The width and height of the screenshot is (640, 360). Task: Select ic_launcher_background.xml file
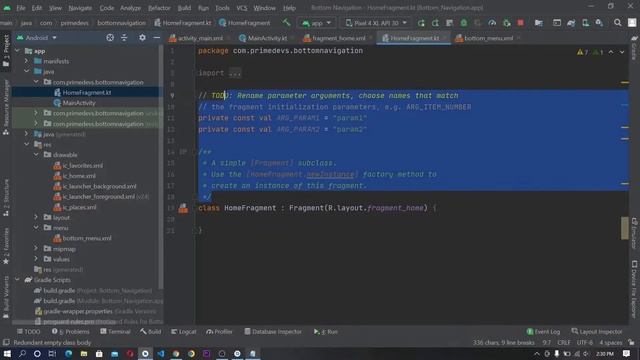click(x=99, y=186)
